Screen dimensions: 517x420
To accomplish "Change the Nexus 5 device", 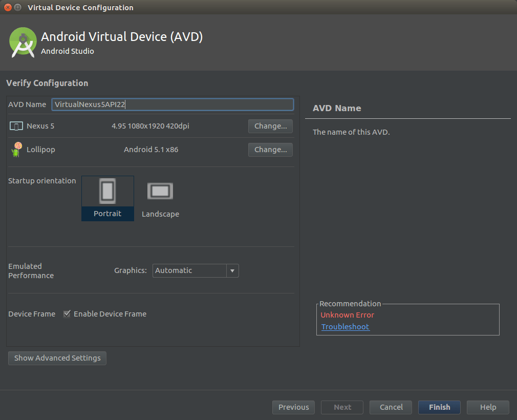I will tap(270, 126).
